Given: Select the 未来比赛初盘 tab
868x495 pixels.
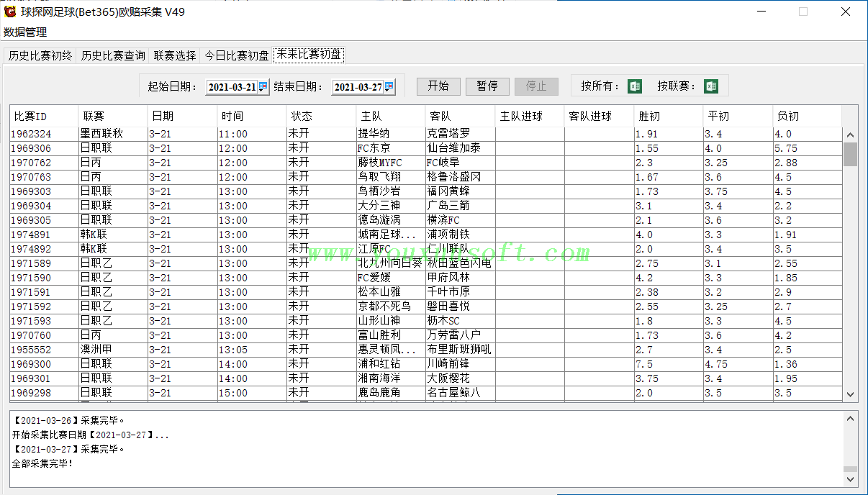Looking at the screenshot, I should click(309, 55).
